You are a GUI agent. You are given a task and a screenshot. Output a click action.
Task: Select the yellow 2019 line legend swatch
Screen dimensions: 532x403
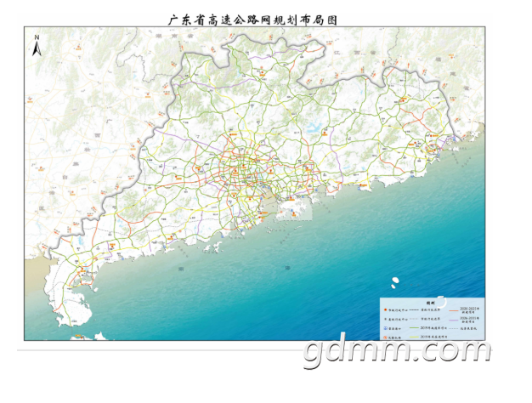coord(414,337)
